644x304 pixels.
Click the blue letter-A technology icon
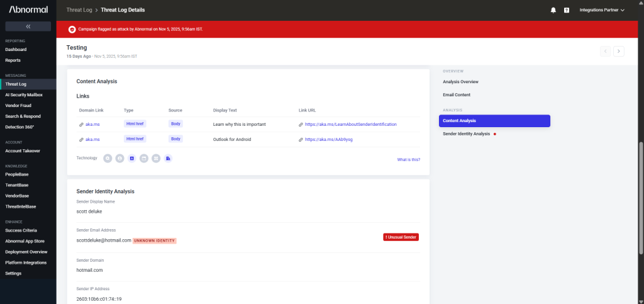pos(132,158)
